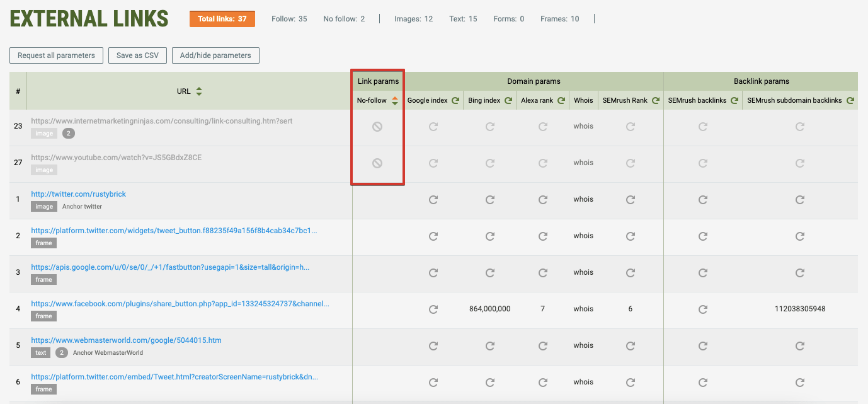The width and height of the screenshot is (868, 404).
Task: Click Request all parameters button
Action: click(56, 55)
